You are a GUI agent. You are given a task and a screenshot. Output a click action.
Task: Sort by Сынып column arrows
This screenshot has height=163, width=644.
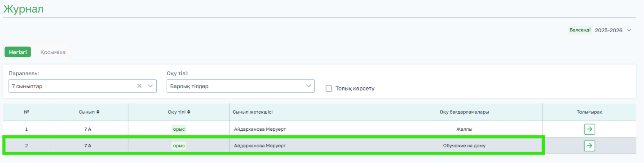coord(97,112)
